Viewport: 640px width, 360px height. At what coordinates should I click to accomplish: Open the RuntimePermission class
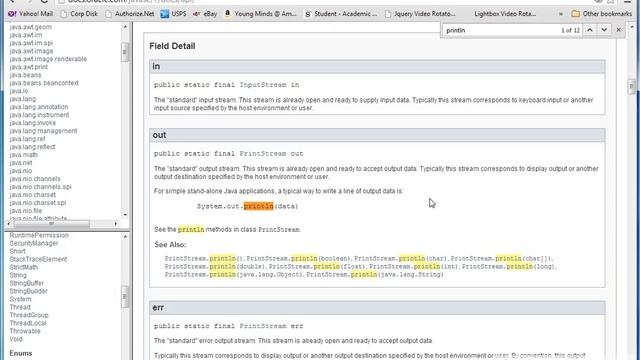coord(39,236)
